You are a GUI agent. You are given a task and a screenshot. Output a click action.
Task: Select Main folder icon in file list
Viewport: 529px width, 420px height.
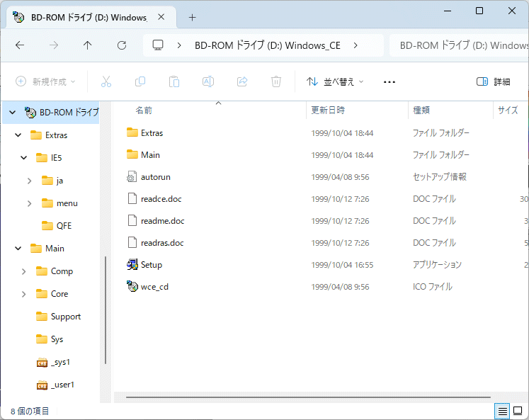(x=132, y=154)
